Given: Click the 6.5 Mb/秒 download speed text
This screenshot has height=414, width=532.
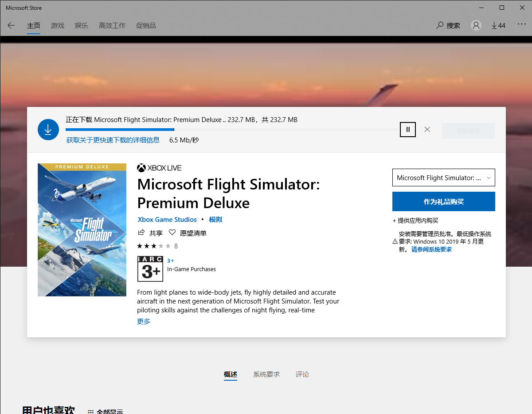Looking at the screenshot, I should tap(184, 140).
